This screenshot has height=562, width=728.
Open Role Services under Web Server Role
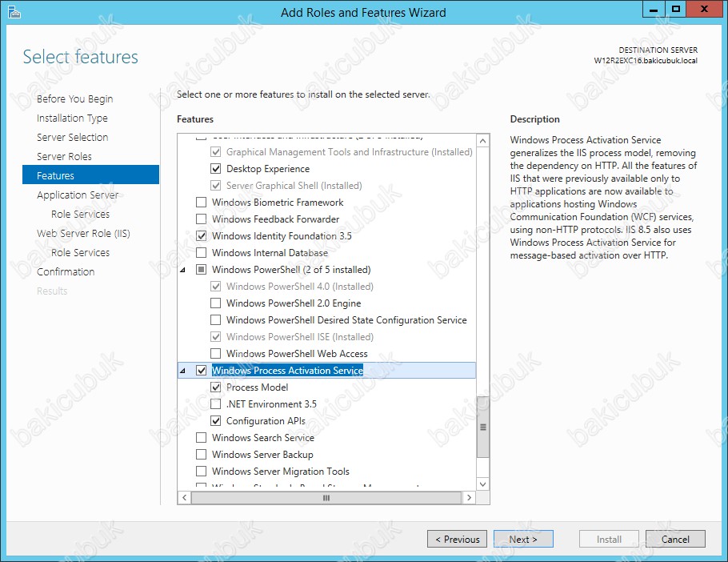click(80, 253)
